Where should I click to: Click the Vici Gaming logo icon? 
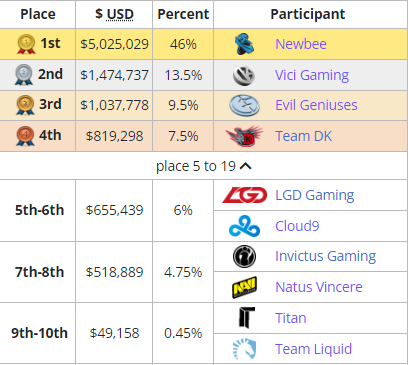click(x=244, y=75)
